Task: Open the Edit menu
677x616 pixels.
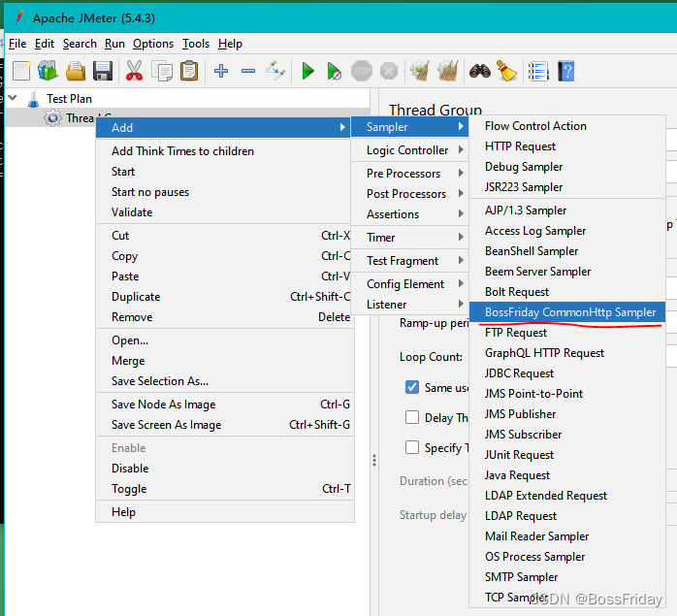Action: tap(45, 44)
